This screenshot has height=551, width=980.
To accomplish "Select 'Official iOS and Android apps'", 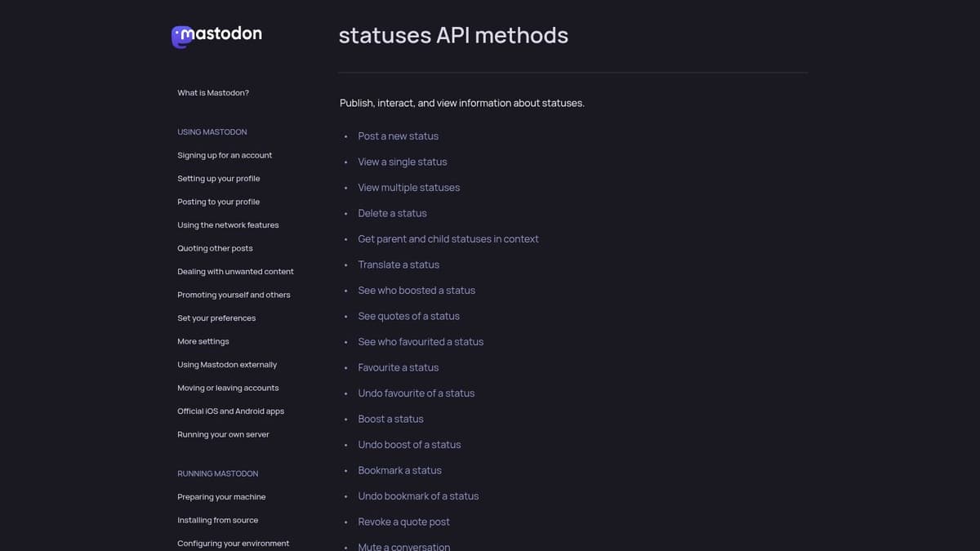I will click(231, 411).
